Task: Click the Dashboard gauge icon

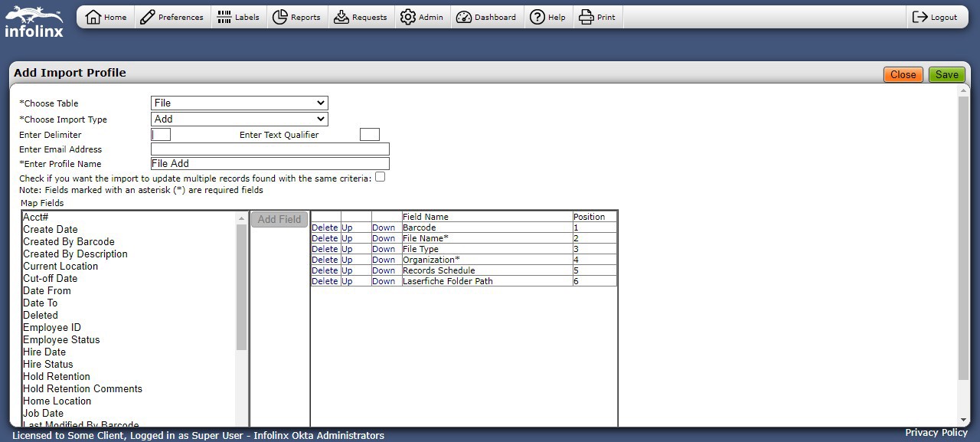Action: pyautogui.click(x=463, y=17)
